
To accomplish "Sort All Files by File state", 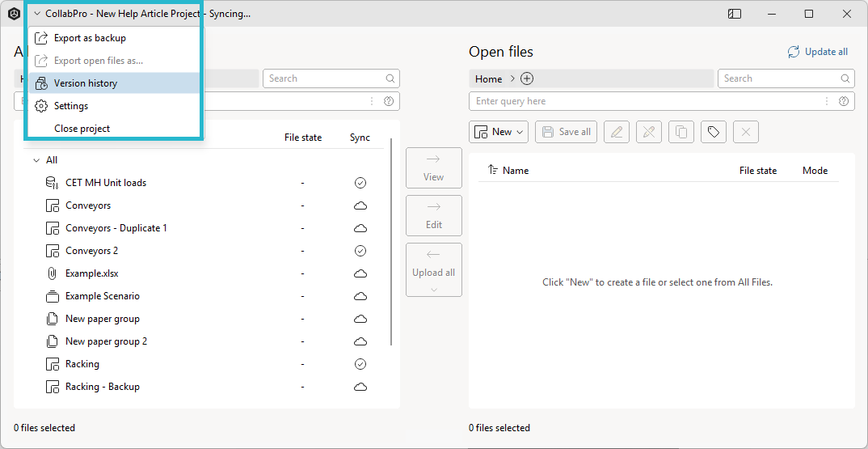I will click(303, 138).
